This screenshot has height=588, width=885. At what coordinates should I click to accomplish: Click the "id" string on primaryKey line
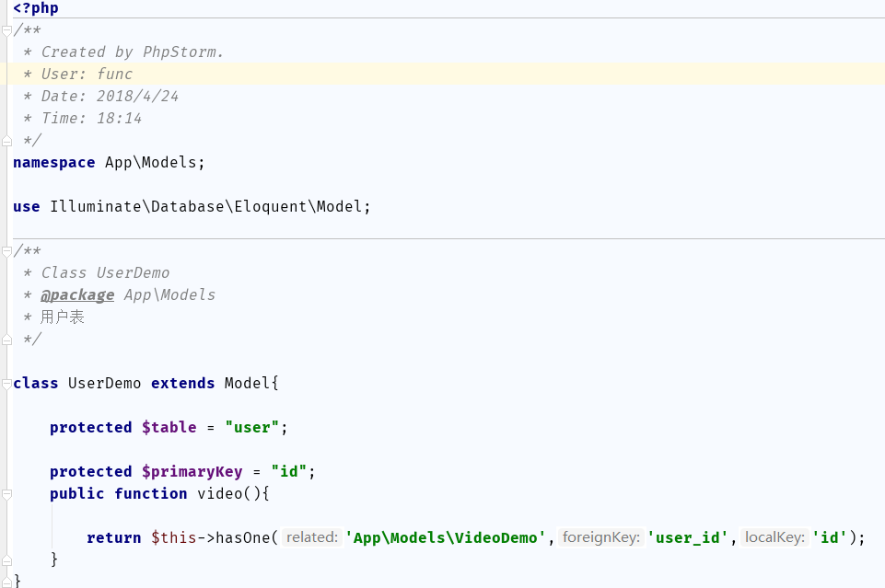pos(289,471)
